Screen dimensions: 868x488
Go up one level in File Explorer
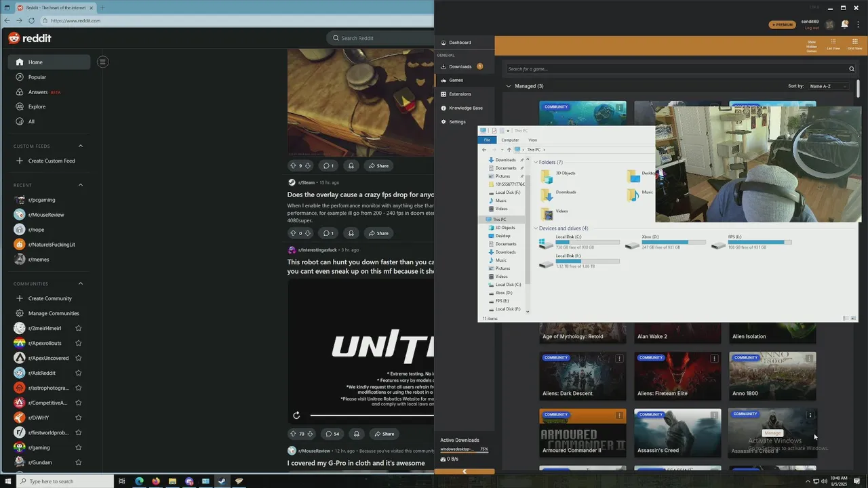(x=509, y=150)
